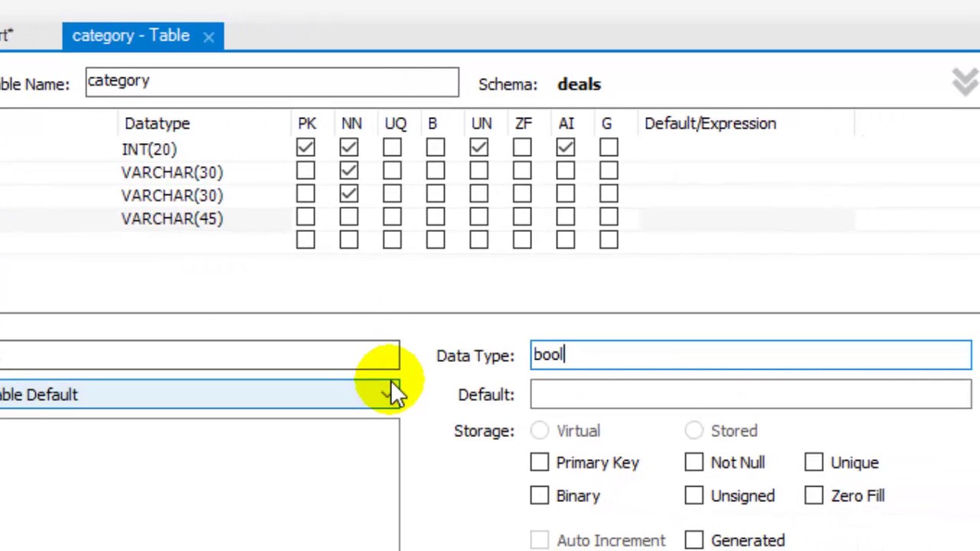This screenshot has width=980, height=551.
Task: Edit the Table Name field containing category
Action: pyautogui.click(x=272, y=82)
